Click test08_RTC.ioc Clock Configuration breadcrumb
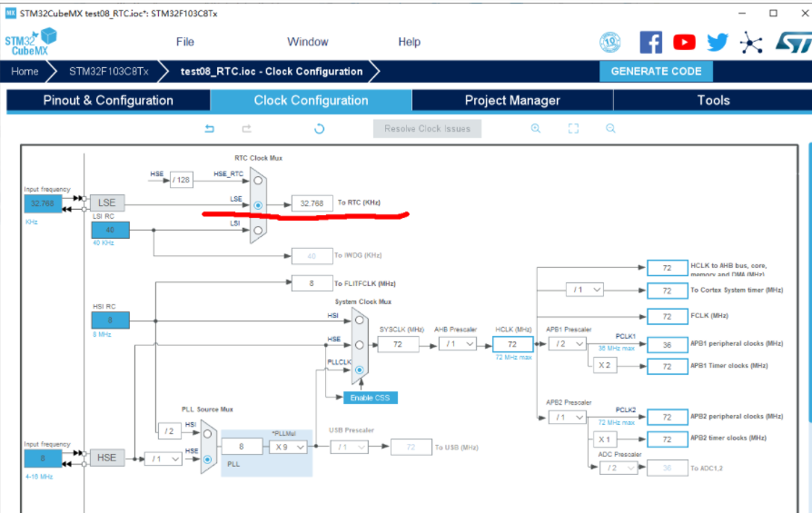Viewport: 812px width, 513px height. coord(272,72)
